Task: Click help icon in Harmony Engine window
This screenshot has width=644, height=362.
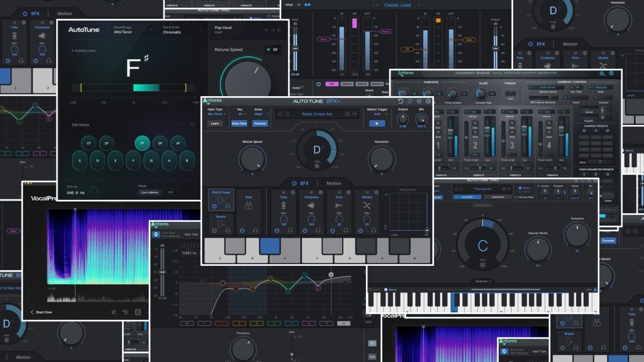Action: point(611,74)
